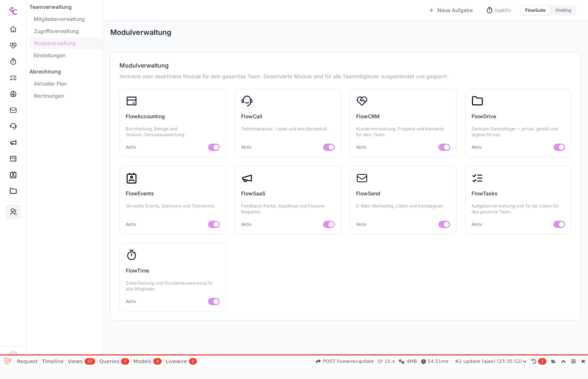This screenshot has height=379, width=588.
Task: Collapse the debugbar with the chevron-up icon
Action: pos(563,361)
